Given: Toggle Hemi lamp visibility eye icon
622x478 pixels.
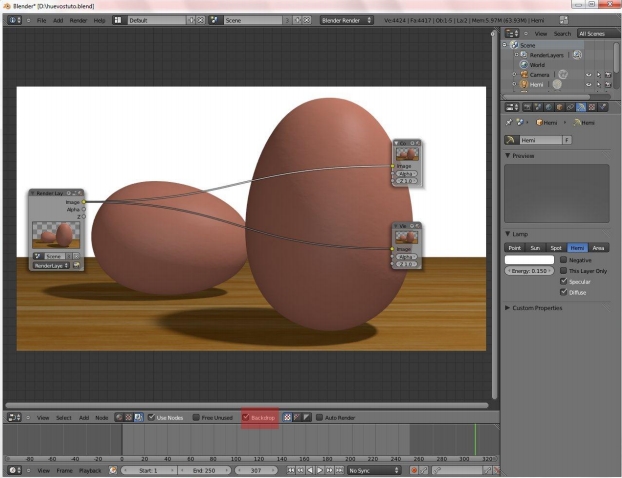Looking at the screenshot, I should [589, 84].
